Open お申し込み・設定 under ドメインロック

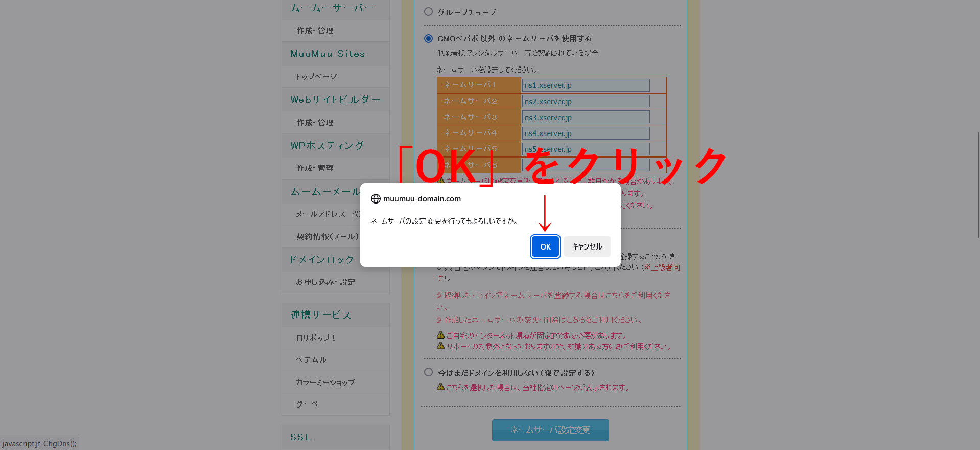[x=325, y=282]
